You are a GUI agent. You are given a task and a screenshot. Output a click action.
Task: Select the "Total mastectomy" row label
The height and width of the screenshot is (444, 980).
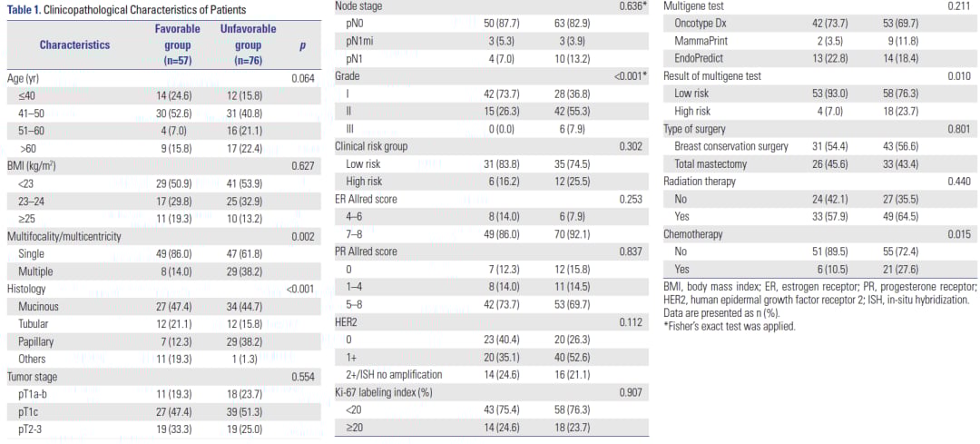(711, 163)
